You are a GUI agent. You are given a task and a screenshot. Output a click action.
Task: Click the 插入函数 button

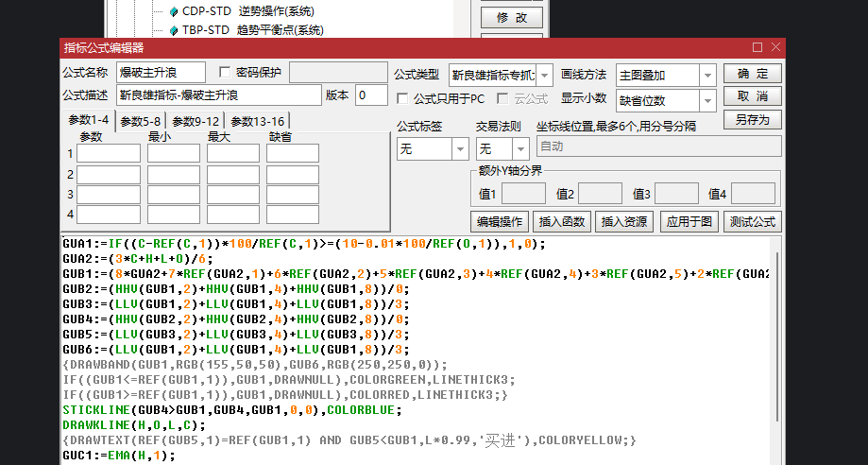(x=561, y=222)
